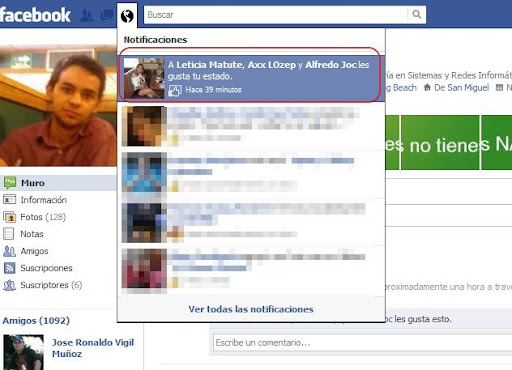
Task: Click the thumbs-up icon beside Hace 39 minutos
Action: tap(174, 90)
